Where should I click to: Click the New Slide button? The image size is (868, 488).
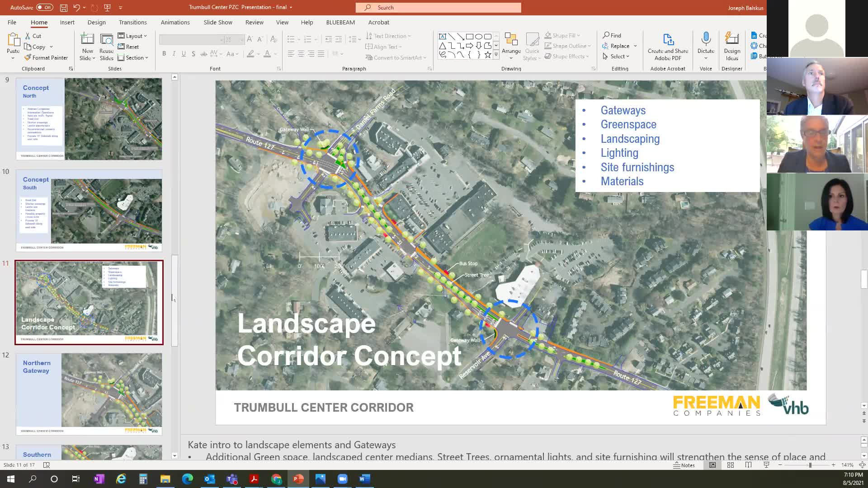pyautogui.click(x=87, y=45)
